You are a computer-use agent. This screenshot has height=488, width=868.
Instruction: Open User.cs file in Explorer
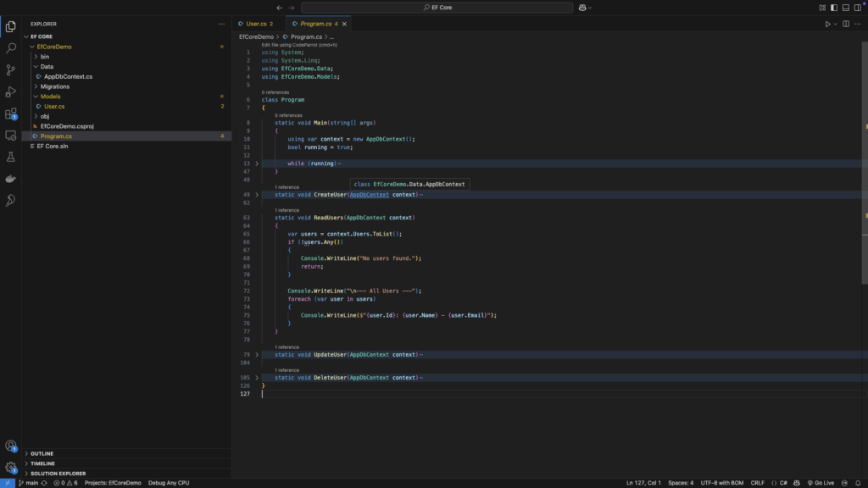(54, 106)
